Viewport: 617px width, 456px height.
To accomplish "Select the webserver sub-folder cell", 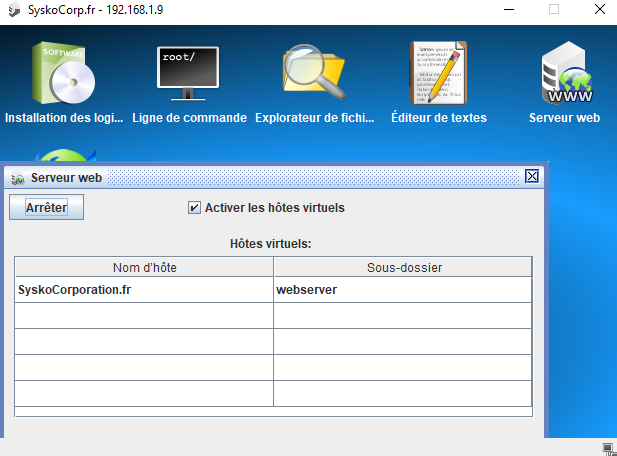I will 403,290.
